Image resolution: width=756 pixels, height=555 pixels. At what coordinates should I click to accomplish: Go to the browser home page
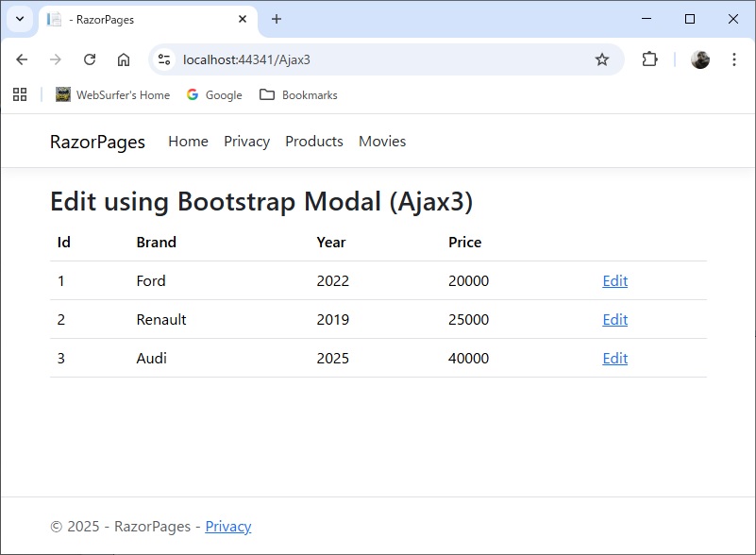[x=124, y=59]
